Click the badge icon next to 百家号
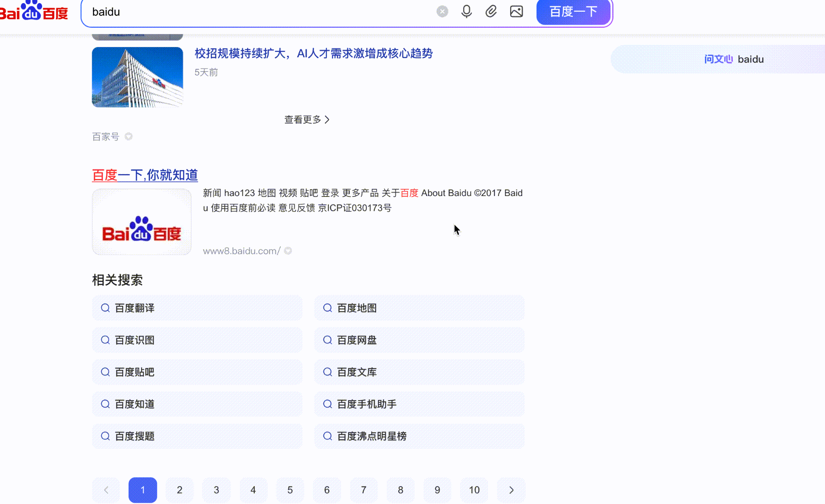This screenshot has height=504, width=825. [x=129, y=137]
